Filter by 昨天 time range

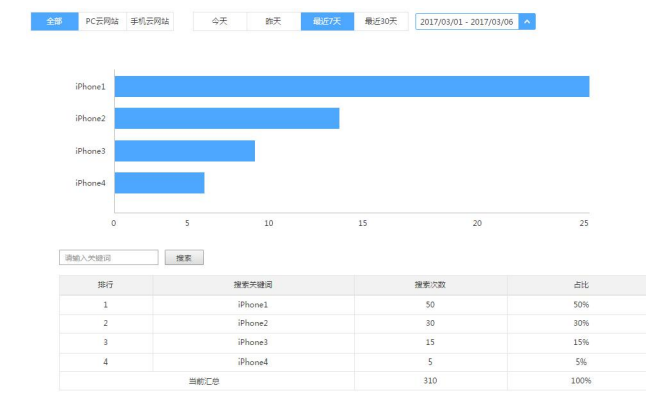pyautogui.click(x=273, y=21)
